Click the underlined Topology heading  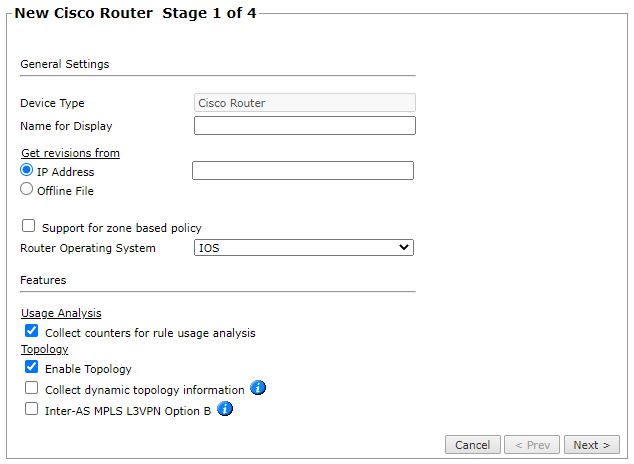tap(44, 349)
